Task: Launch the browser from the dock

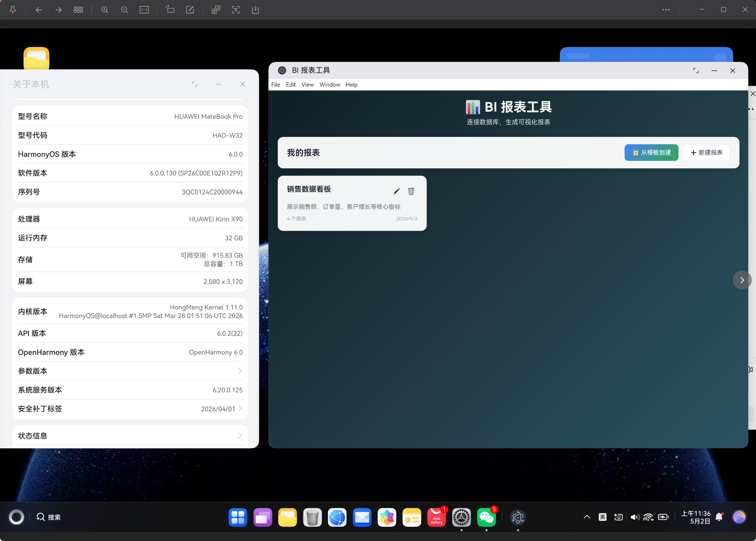Action: pos(337,517)
